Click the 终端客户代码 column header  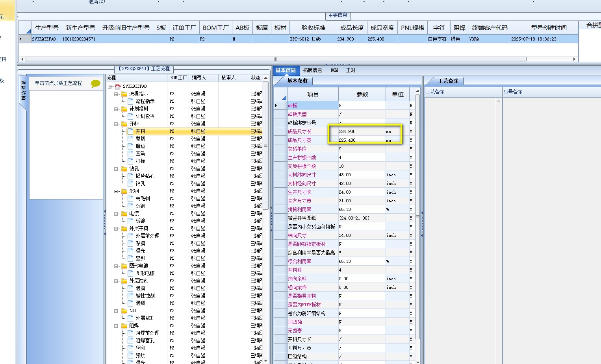click(x=490, y=28)
